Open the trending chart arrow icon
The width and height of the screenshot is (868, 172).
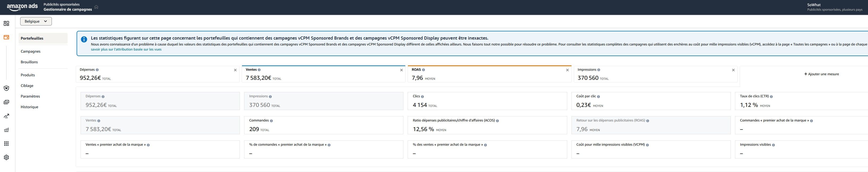6,116
